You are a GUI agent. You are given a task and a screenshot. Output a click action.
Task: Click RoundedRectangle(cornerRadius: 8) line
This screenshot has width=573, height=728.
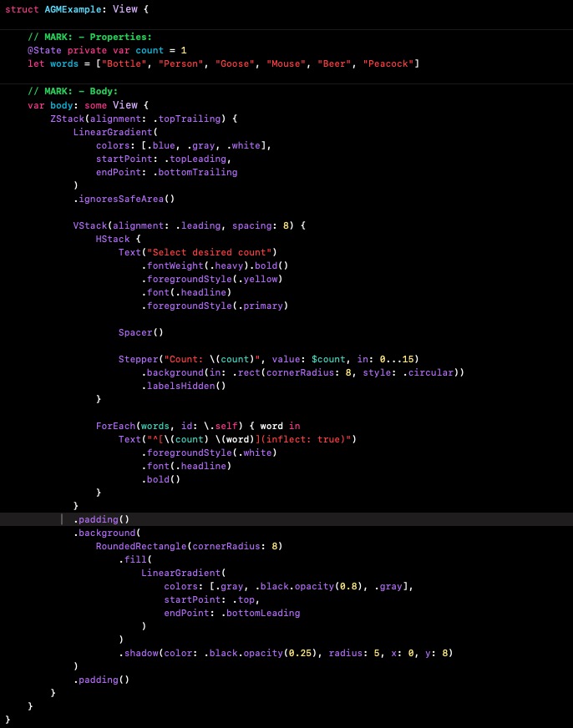(x=189, y=547)
